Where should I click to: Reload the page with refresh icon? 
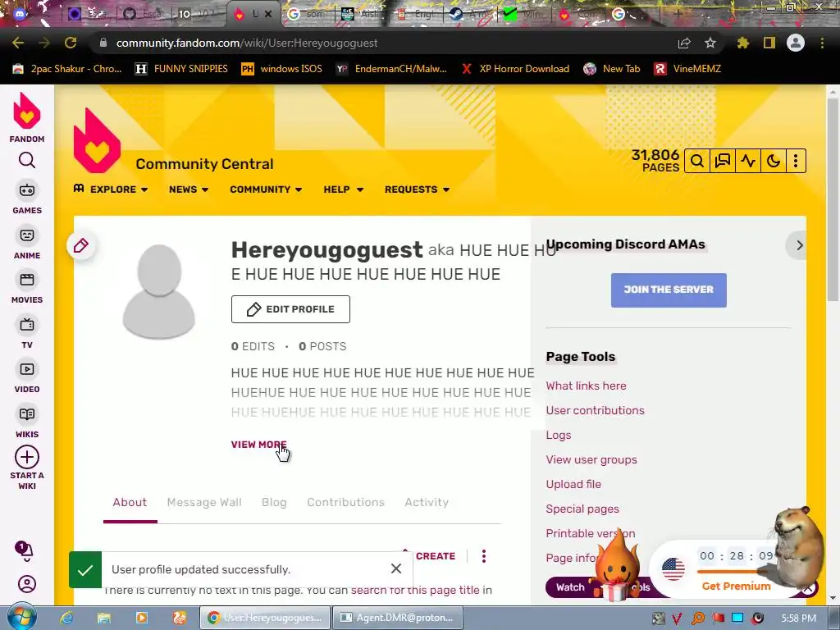click(x=71, y=43)
